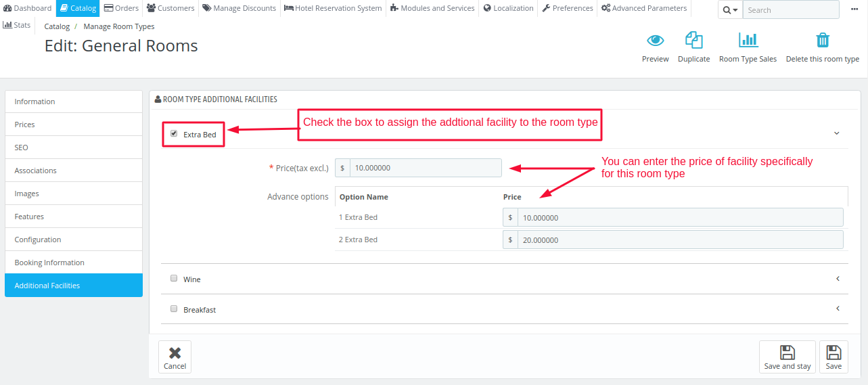868x385 pixels.
Task: Click the search magnifier dropdown
Action: click(x=730, y=10)
